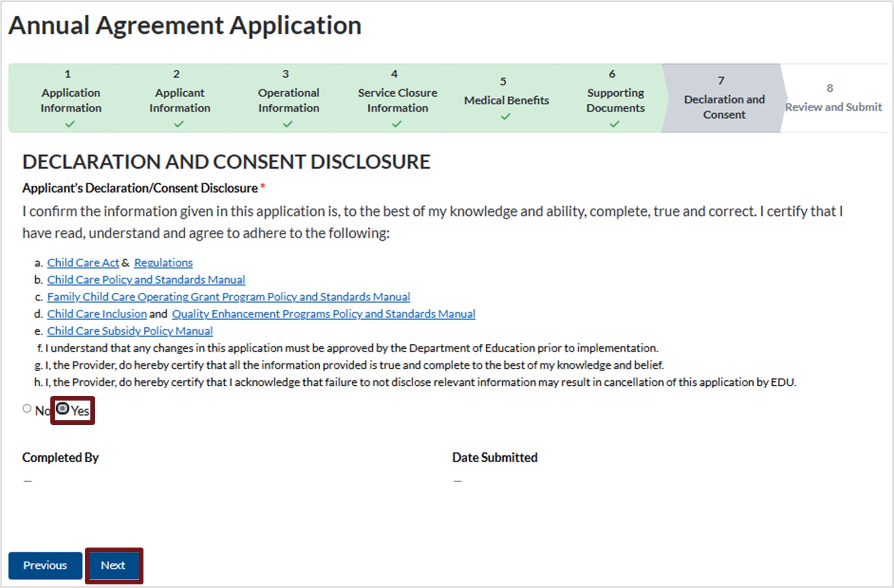Go to step 2 Applicant Information
This screenshot has width=894, height=588.
(x=179, y=100)
